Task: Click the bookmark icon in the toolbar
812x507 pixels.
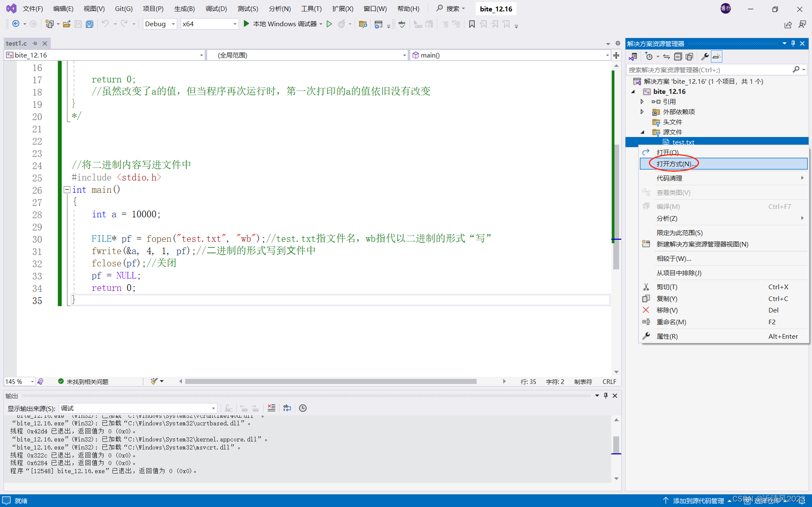Action: coord(472,24)
